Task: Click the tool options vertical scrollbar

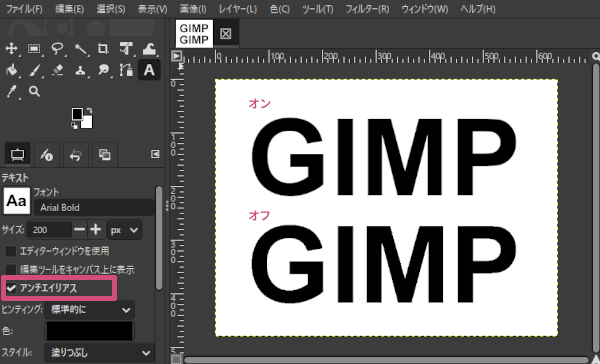Action: pos(159,237)
